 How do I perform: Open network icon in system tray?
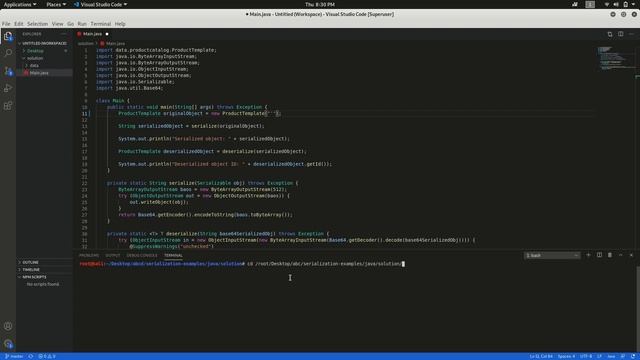pos(607,4)
